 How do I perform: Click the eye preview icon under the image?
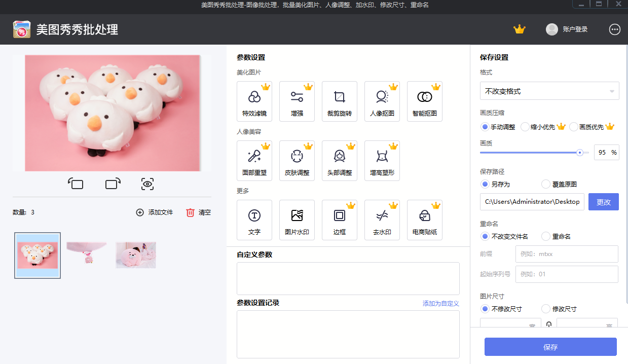147,184
